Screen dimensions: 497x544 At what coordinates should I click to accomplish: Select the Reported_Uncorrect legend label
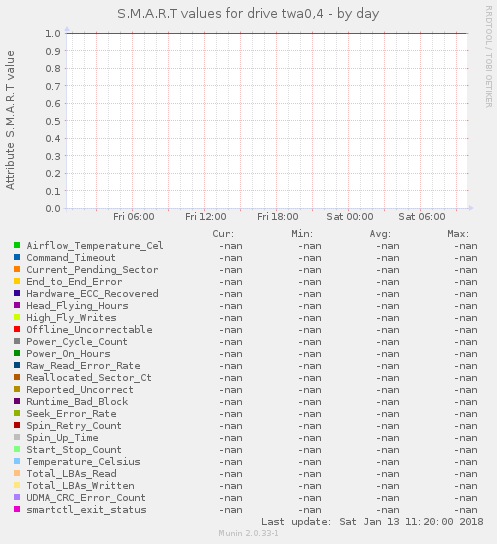tap(80, 390)
